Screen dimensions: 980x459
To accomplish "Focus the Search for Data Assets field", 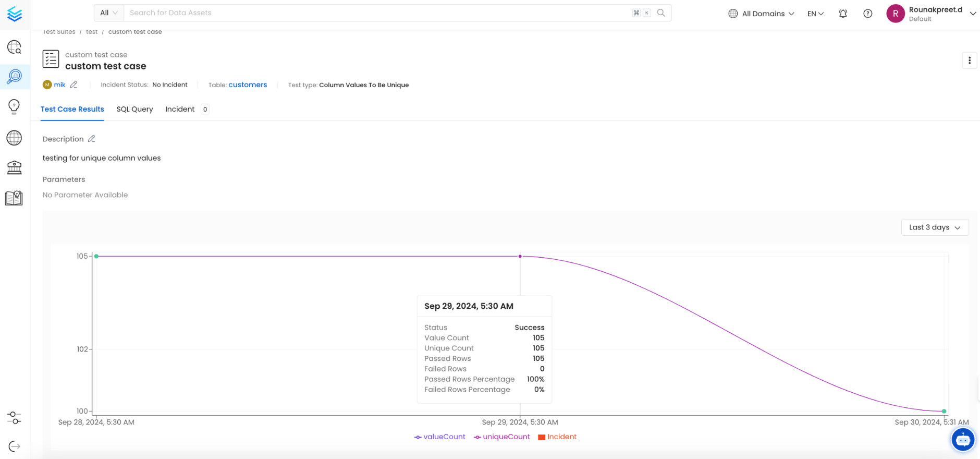I will click(x=378, y=13).
